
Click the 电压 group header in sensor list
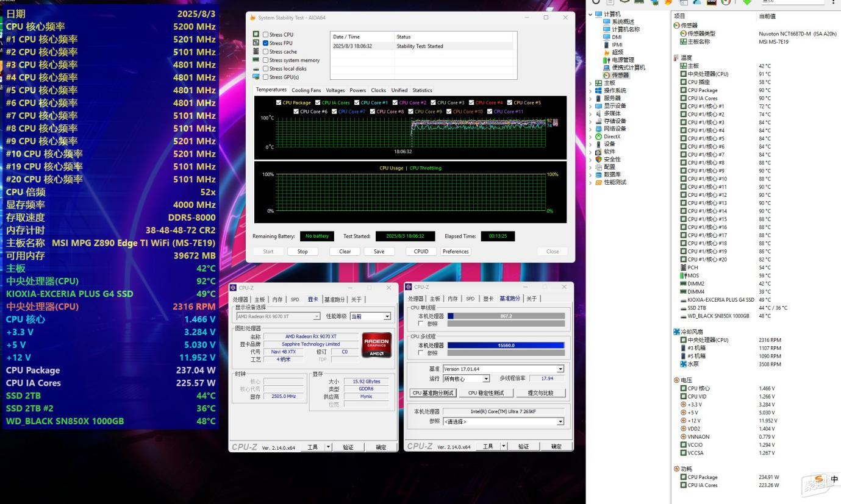click(x=683, y=380)
